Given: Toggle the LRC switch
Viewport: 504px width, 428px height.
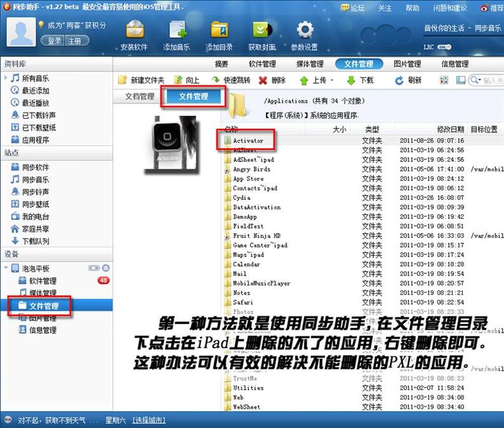Looking at the screenshot, I should point(445,47).
